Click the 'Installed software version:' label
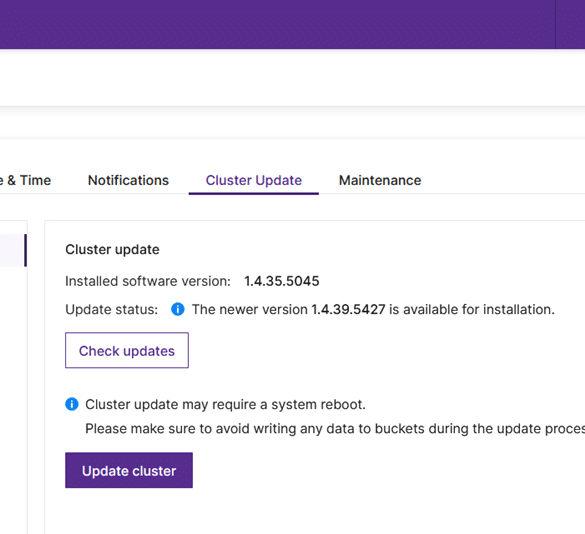Screen dimensions: 585x534 tap(148, 281)
